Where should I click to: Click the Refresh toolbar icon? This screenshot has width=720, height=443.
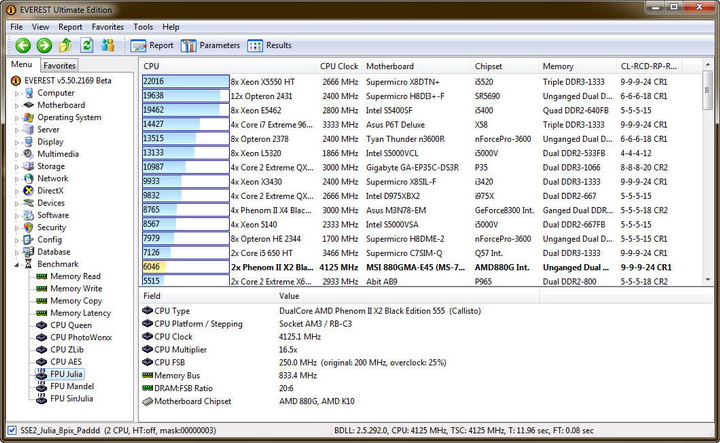[86, 45]
